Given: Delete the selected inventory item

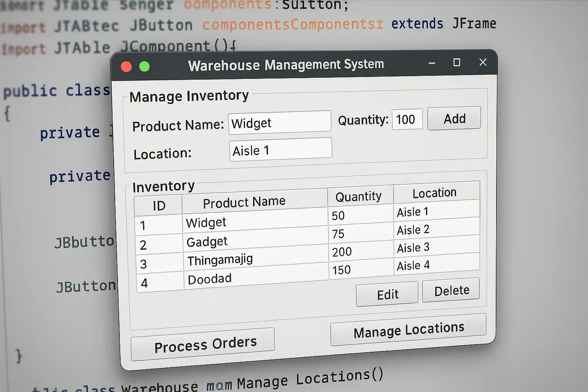Looking at the screenshot, I should (451, 291).
